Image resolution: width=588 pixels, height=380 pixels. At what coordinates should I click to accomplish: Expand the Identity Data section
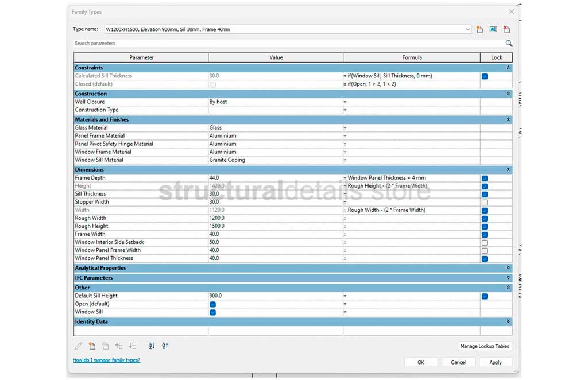508,322
